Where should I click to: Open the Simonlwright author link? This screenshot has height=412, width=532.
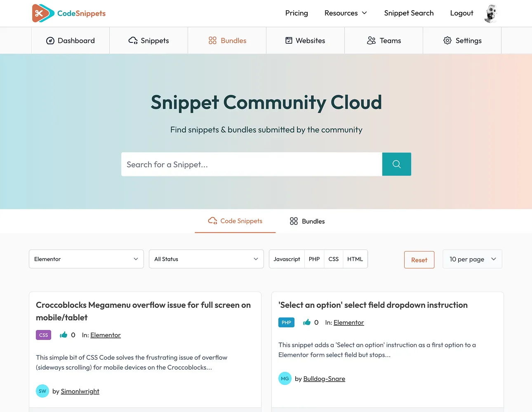pyautogui.click(x=80, y=391)
